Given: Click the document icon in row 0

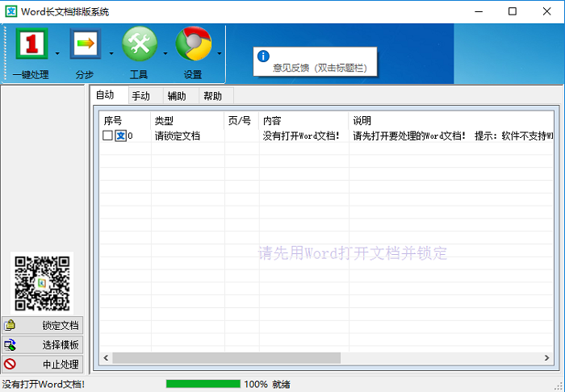Looking at the screenshot, I should 121,136.
